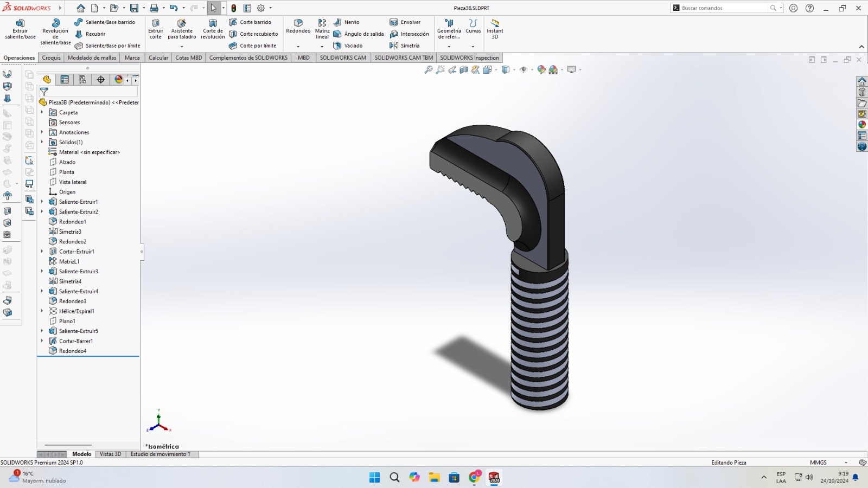Click the Extruir saliente/base tool

[x=20, y=29]
